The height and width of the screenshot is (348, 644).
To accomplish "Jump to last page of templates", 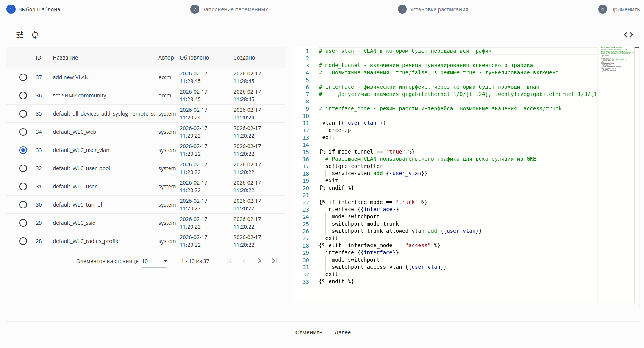I will [x=275, y=261].
